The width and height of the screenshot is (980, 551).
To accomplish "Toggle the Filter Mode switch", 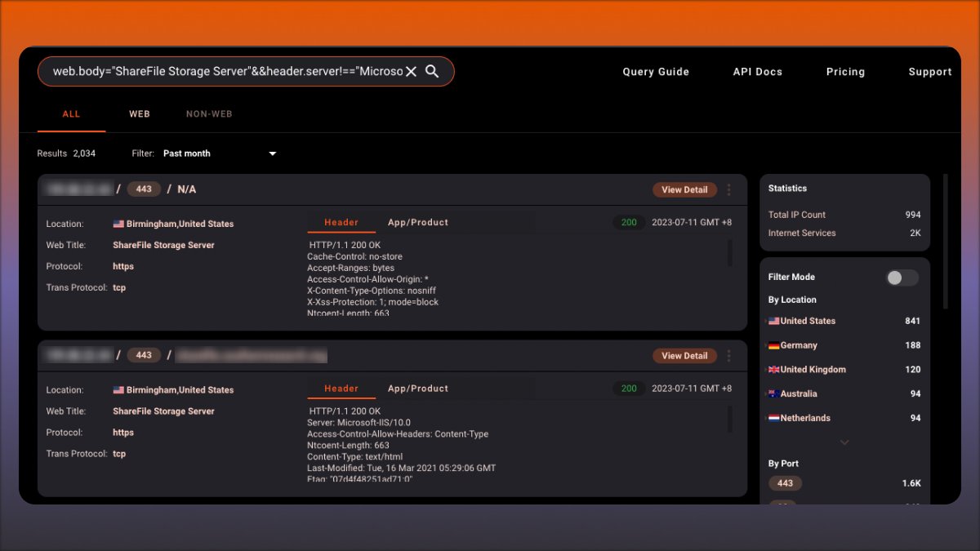I will (902, 278).
